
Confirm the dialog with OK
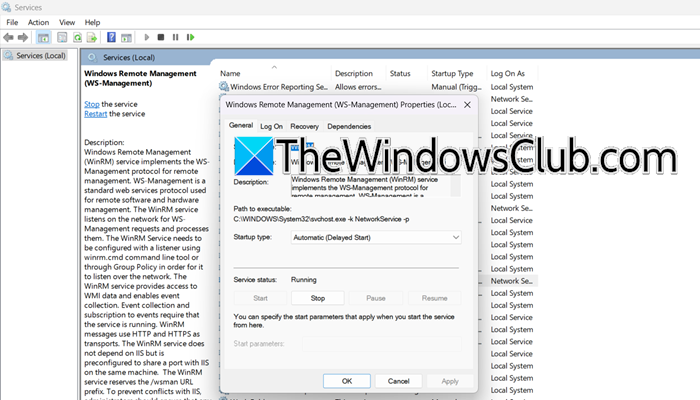click(347, 381)
